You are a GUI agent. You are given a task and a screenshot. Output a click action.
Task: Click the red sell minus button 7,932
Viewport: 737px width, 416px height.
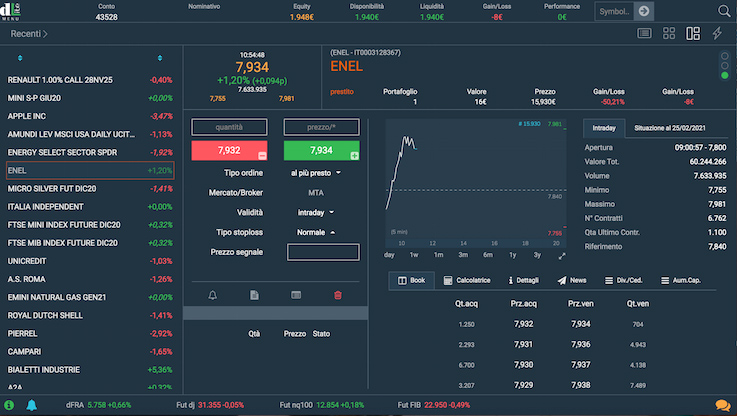click(x=229, y=150)
